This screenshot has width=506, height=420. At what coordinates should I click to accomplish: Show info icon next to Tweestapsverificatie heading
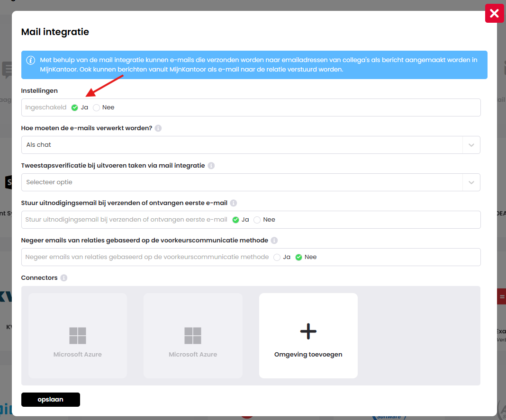click(211, 165)
